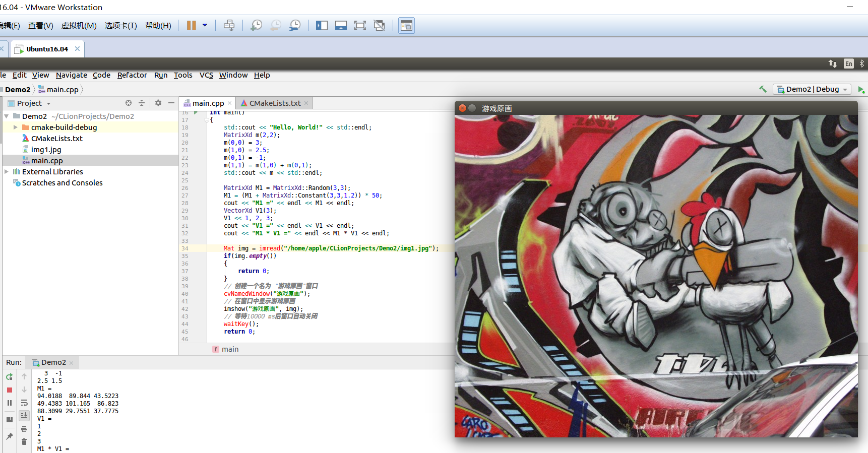Image resolution: width=868 pixels, height=453 pixels.
Task: Click the run gutter arrow beside main()
Action: [196, 113]
